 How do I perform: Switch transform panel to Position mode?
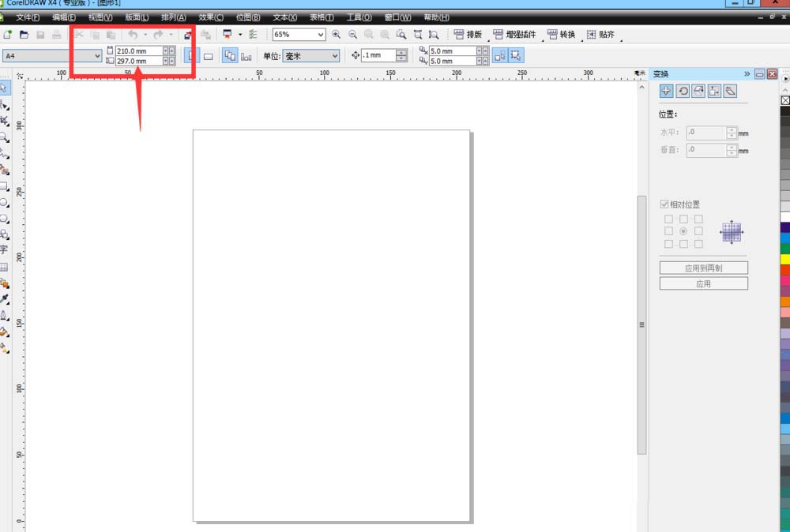tap(666, 91)
